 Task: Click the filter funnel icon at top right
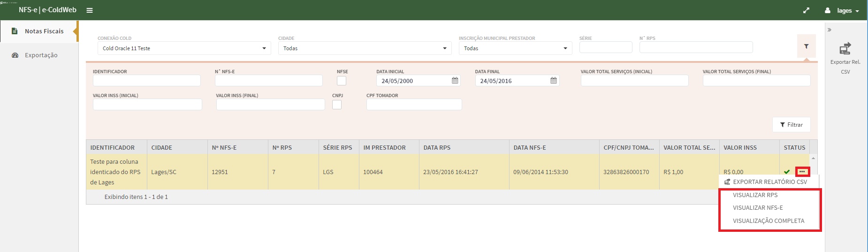806,46
